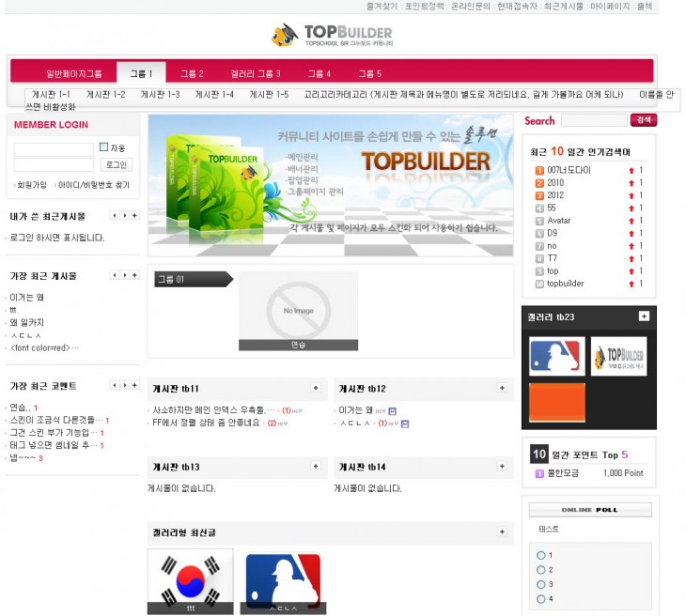
Task: Open more of 게시판 tb12 via plus icon
Action: coord(502,388)
